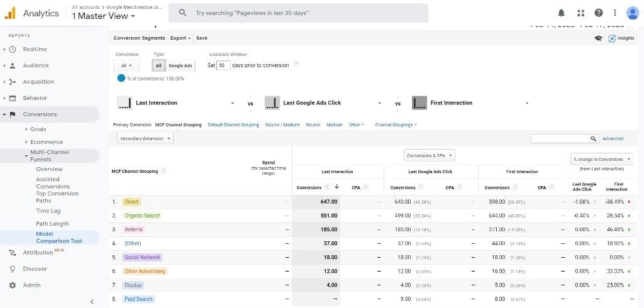
Task: Click the Organic Search channel label
Action: pyautogui.click(x=142, y=216)
